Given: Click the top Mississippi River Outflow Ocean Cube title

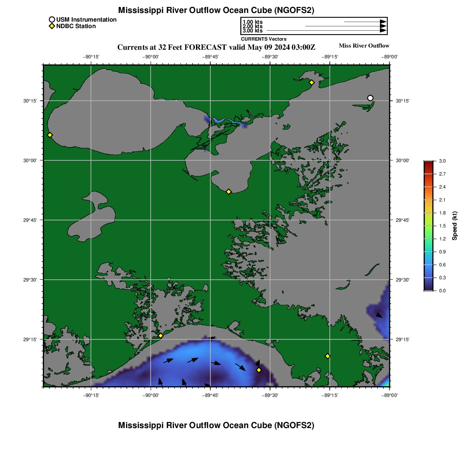Looking at the screenshot, I should click(216, 10).
